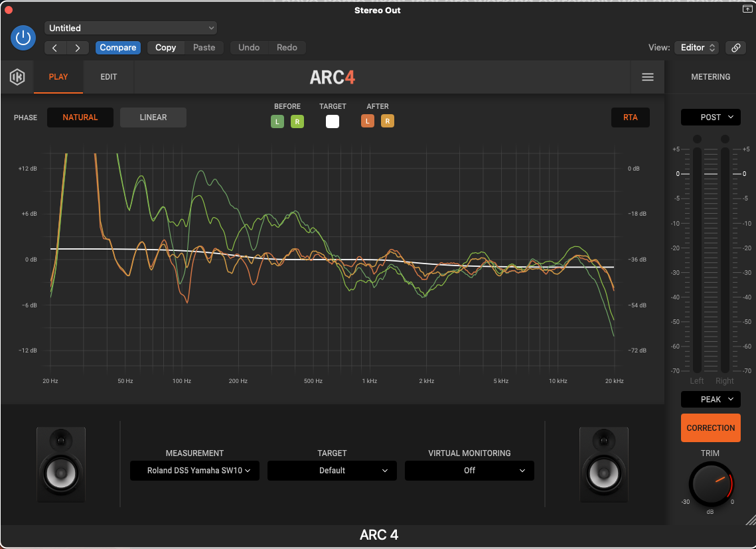Click the Compare button
The width and height of the screenshot is (756, 549).
pyautogui.click(x=118, y=47)
